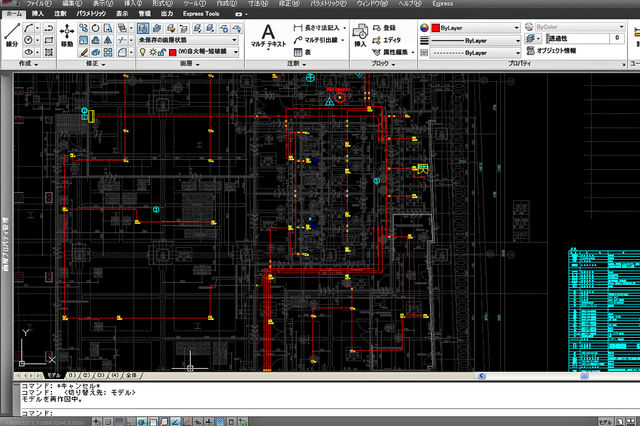This screenshot has width=640, height=426.
Task: Click the マルチテキスト text tool
Action: (268, 35)
